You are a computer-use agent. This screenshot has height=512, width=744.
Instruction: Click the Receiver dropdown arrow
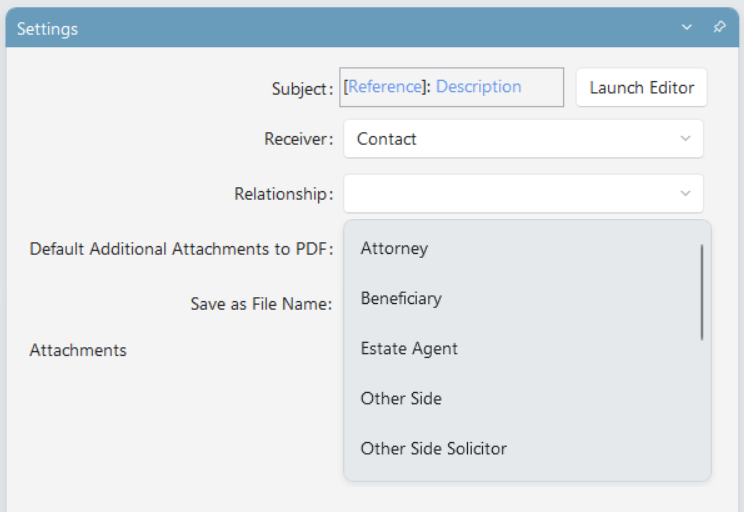point(685,139)
